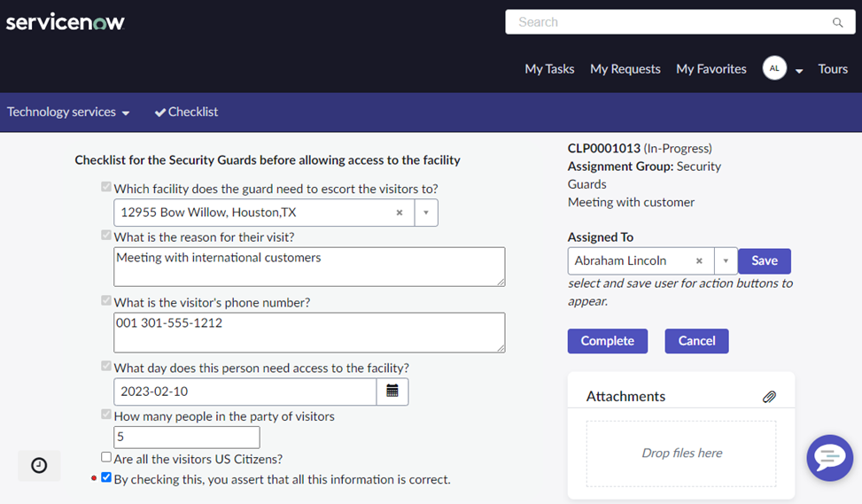This screenshot has width=862, height=504.
Task: Expand the facility address dropdown arrow
Action: click(x=426, y=213)
